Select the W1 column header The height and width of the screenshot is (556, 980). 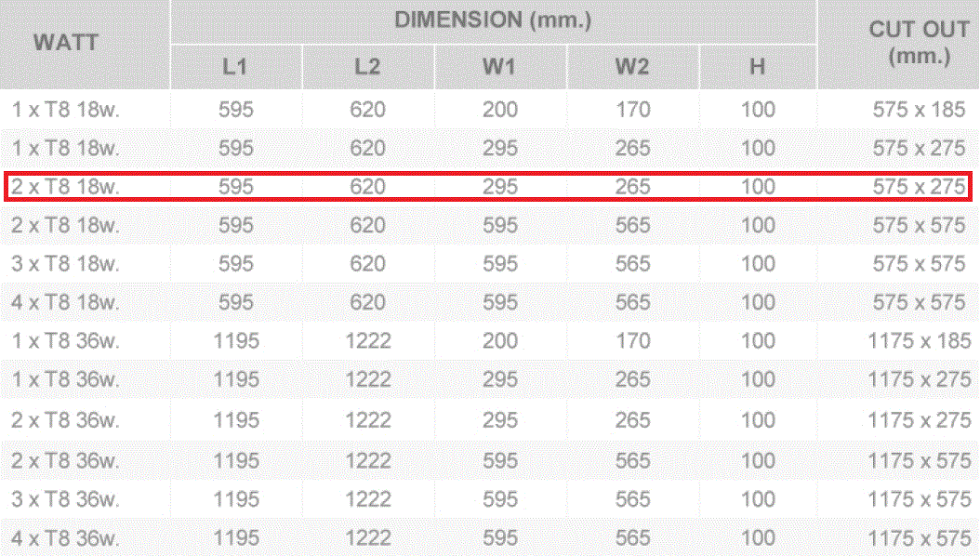click(x=499, y=67)
